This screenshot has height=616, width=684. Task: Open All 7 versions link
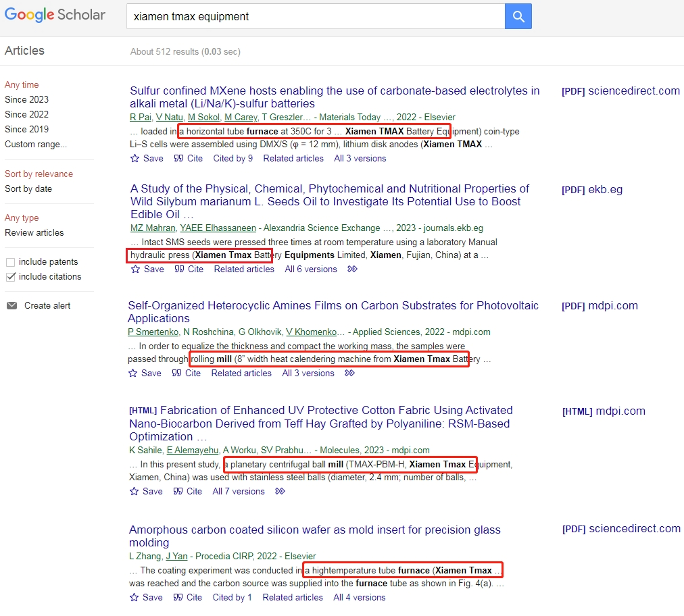[x=238, y=491]
